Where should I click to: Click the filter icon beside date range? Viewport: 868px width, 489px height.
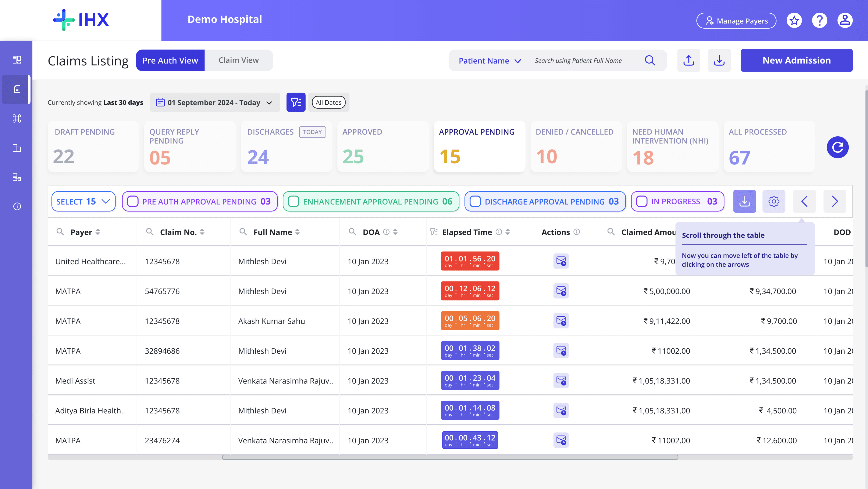click(x=296, y=102)
